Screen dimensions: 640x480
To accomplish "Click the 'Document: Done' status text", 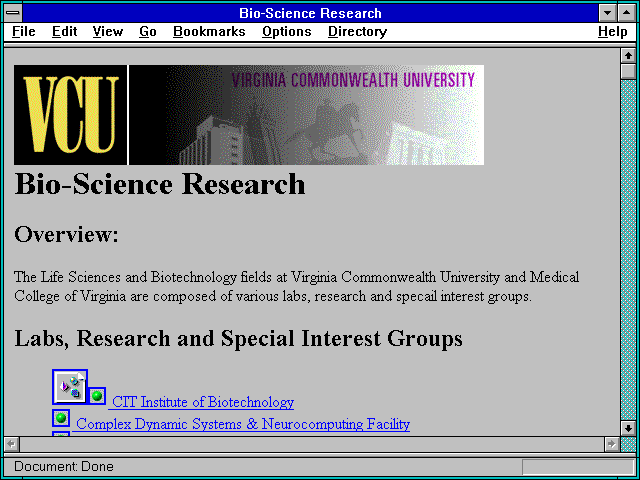I will tap(64, 467).
